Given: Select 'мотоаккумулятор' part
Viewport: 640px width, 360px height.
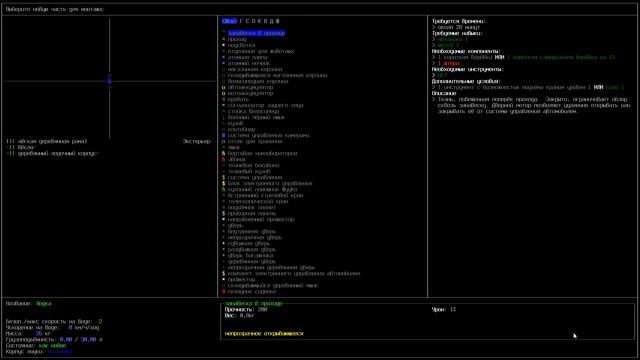Looking at the screenshot, I should click(x=251, y=93).
